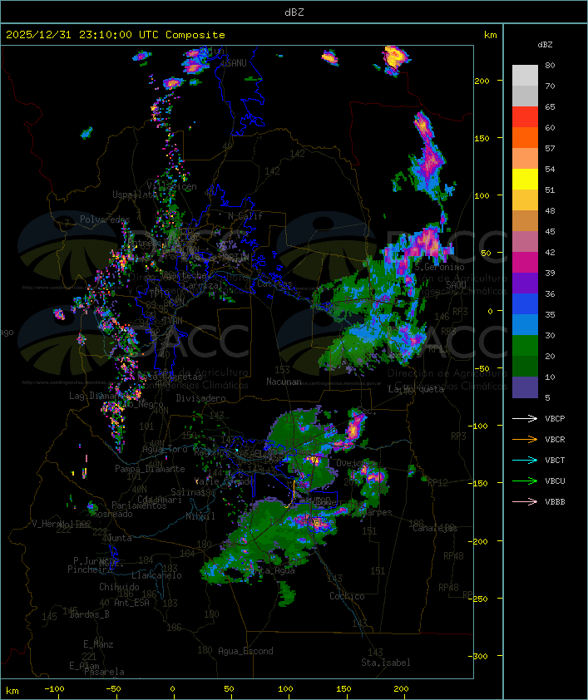The width and height of the screenshot is (588, 700).
Task: Click the km unit label at the top right
Action: [490, 35]
